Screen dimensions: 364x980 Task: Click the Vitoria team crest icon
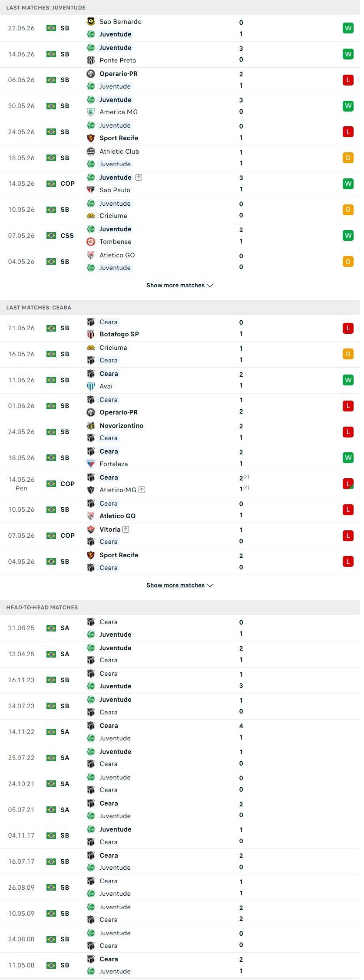[91, 529]
